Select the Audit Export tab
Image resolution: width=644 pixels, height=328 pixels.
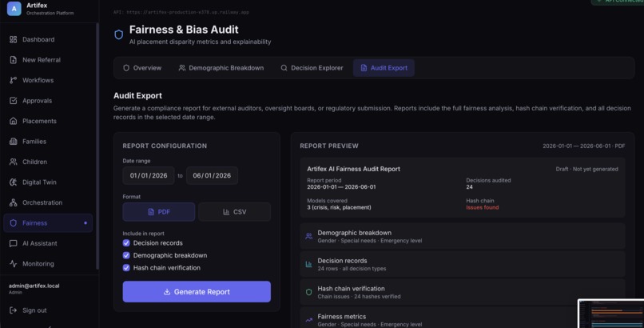[384, 68]
